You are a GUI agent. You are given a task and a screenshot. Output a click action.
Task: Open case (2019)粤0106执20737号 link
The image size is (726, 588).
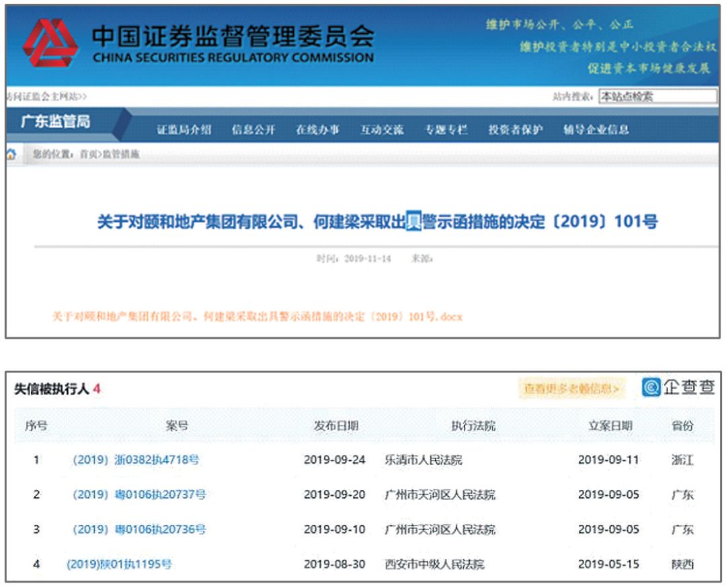click(139, 495)
